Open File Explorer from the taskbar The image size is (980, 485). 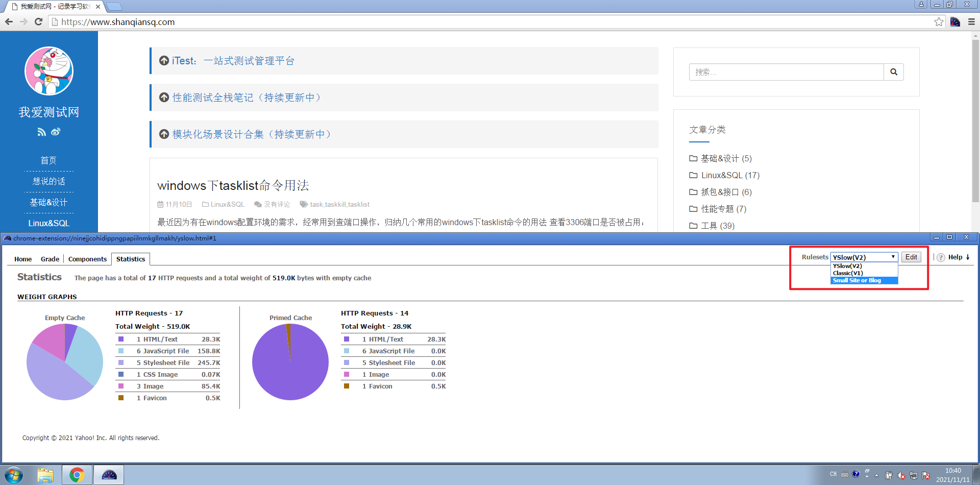point(45,475)
